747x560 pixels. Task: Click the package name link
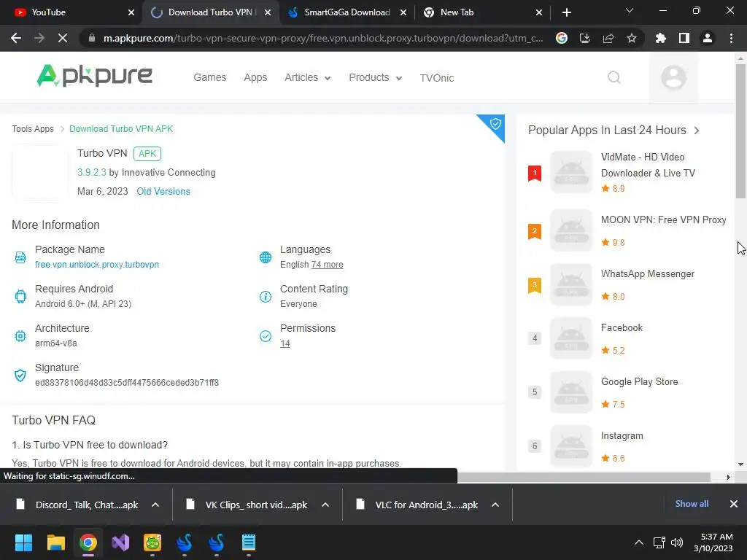[x=97, y=264]
